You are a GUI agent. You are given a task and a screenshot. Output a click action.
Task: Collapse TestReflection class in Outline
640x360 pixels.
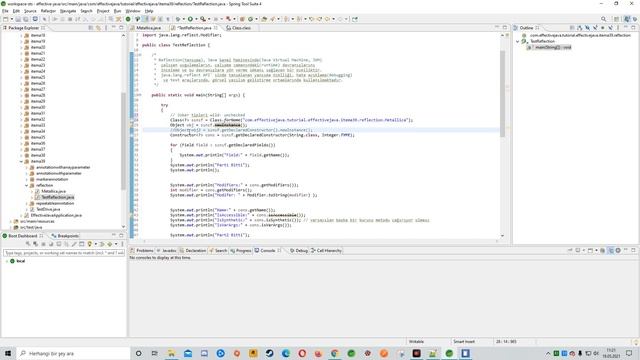click(518, 41)
